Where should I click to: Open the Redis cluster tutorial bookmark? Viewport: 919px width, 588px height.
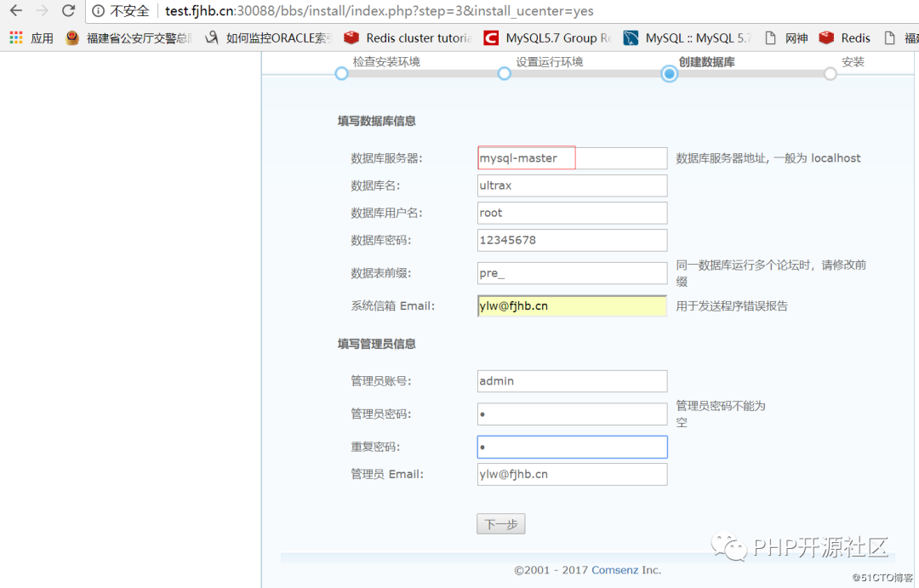point(408,38)
